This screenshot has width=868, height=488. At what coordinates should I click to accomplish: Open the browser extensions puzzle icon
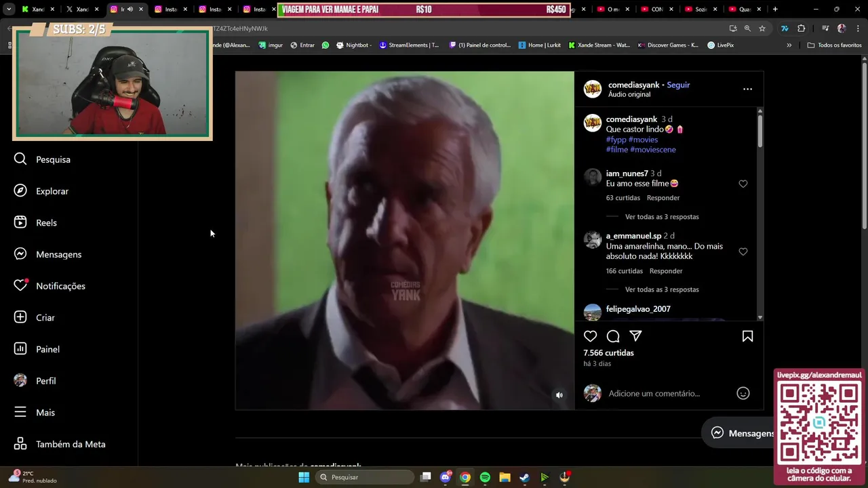click(802, 28)
